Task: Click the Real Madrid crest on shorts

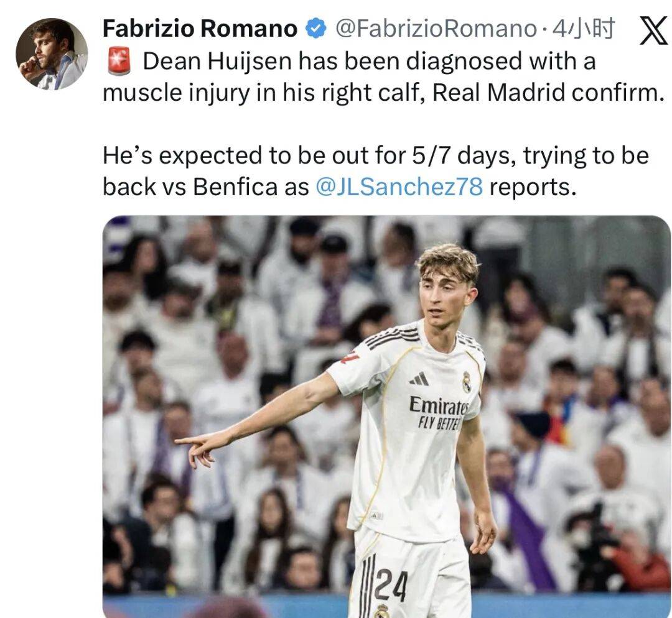Action: point(382,611)
